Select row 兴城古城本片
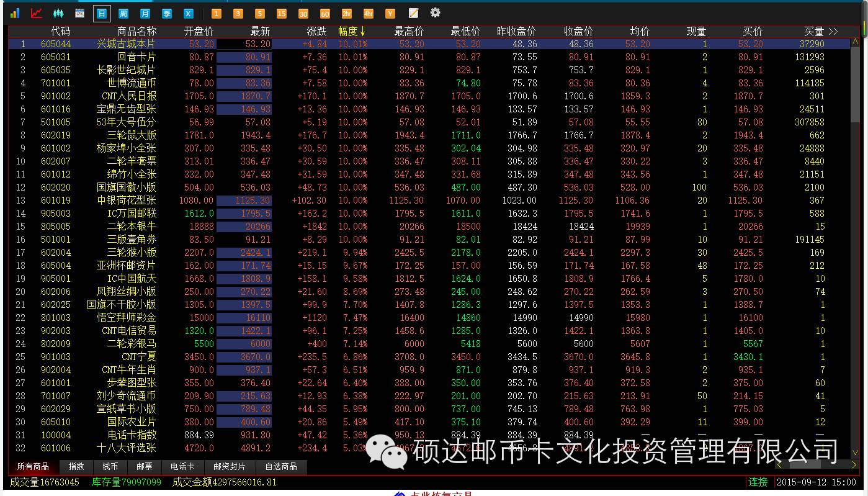This screenshot has width=868, height=496. tap(429, 44)
